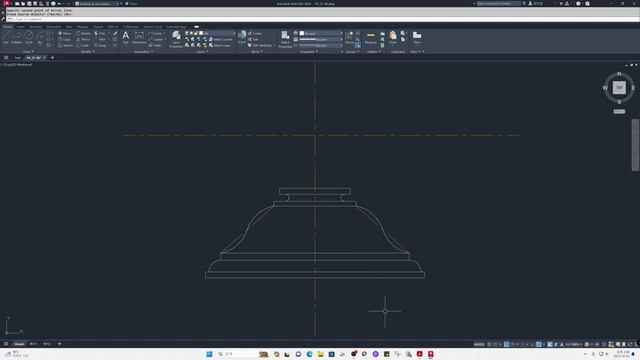Select the Dimension tool
The image size is (640, 360).
pos(139,37)
